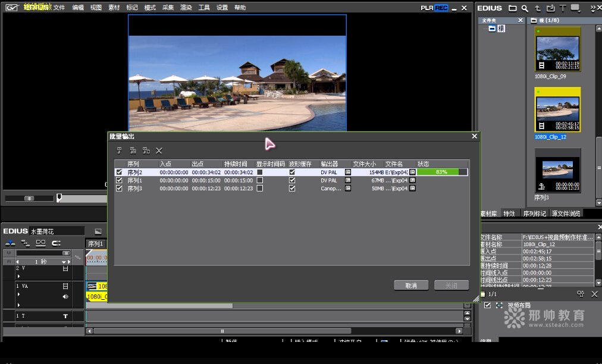This screenshot has width=602, height=364.
Task: Click the T icon on the 1 T title track
Action: (65, 316)
